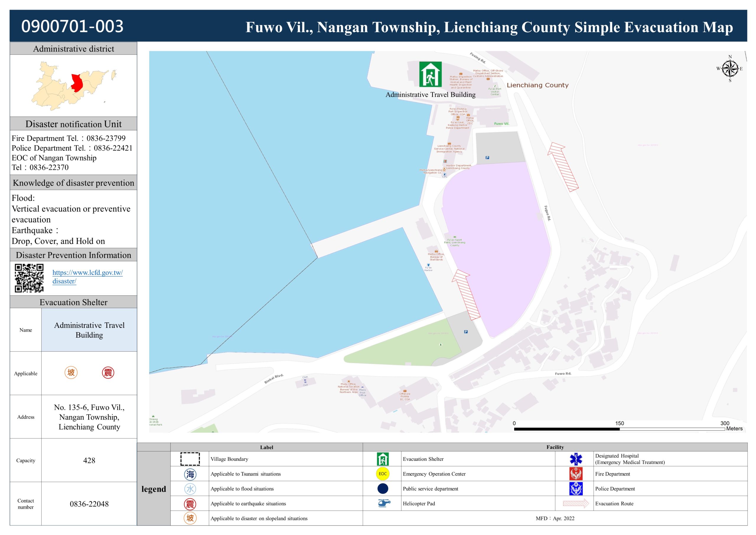Click the compass rose icon
This screenshot has height=535, width=756.
tap(730, 69)
